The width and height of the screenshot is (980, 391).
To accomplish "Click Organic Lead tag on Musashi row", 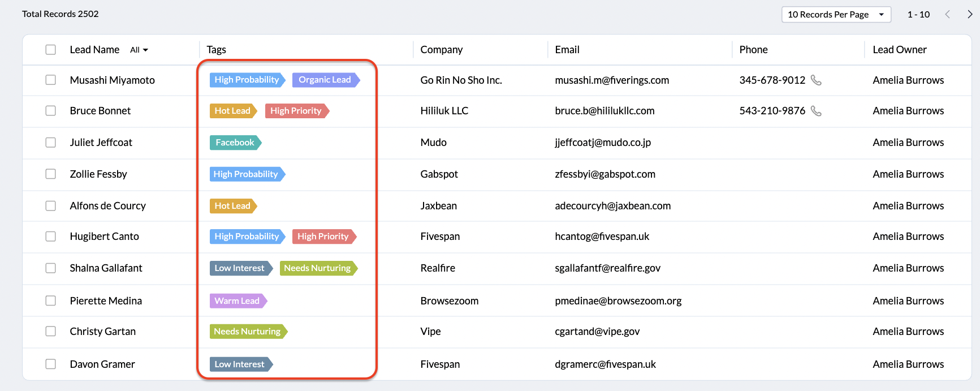I will click(326, 80).
